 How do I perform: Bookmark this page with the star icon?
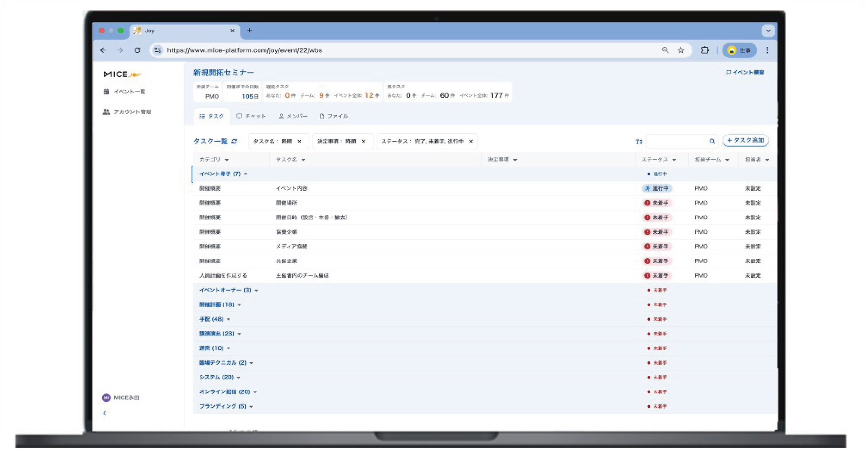tap(681, 50)
